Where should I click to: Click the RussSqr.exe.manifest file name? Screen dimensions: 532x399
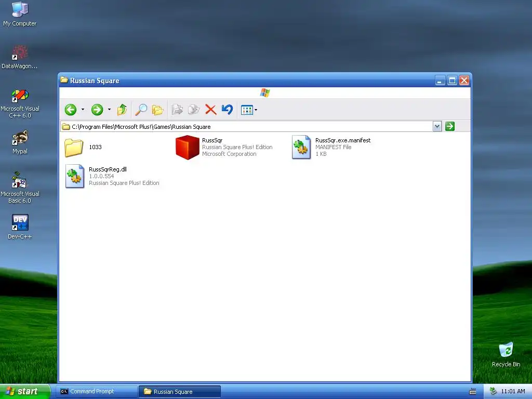[x=343, y=140]
